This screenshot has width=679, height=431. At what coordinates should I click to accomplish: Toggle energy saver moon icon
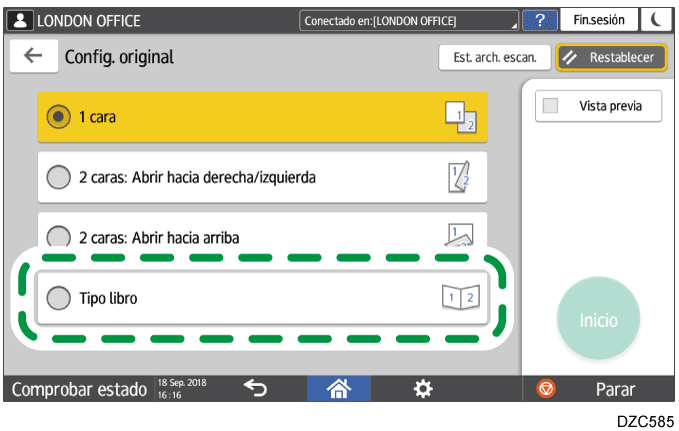point(656,20)
